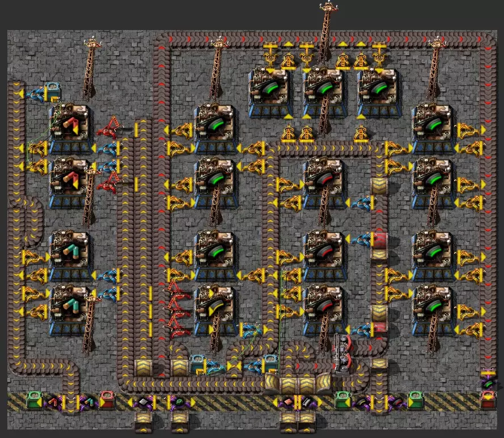The height and width of the screenshot is (438, 504).
Task: Select the fast inserter right of the yellow-belt assembler
Action: [x=252, y=330]
